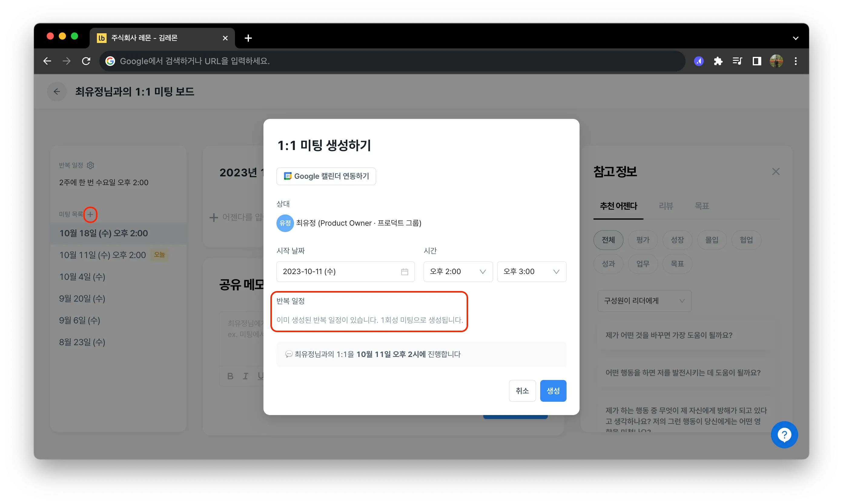843x504 pixels.
Task: Switch to the 추천 어젠다 tab
Action: pyautogui.click(x=618, y=206)
